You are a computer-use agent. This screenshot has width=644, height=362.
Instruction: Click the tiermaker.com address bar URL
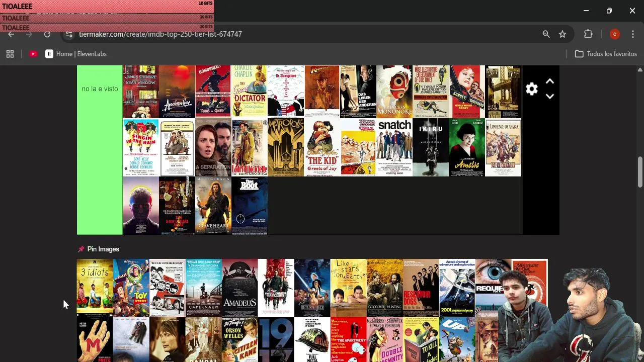[x=160, y=34]
